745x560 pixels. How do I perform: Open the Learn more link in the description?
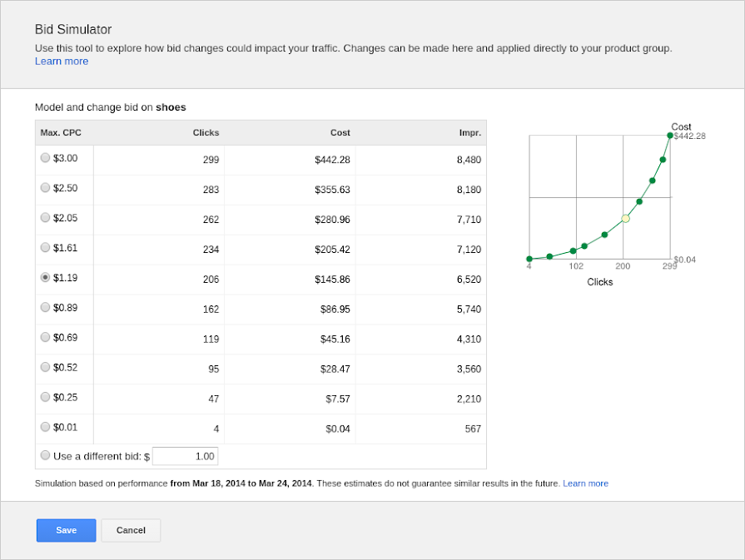click(61, 60)
